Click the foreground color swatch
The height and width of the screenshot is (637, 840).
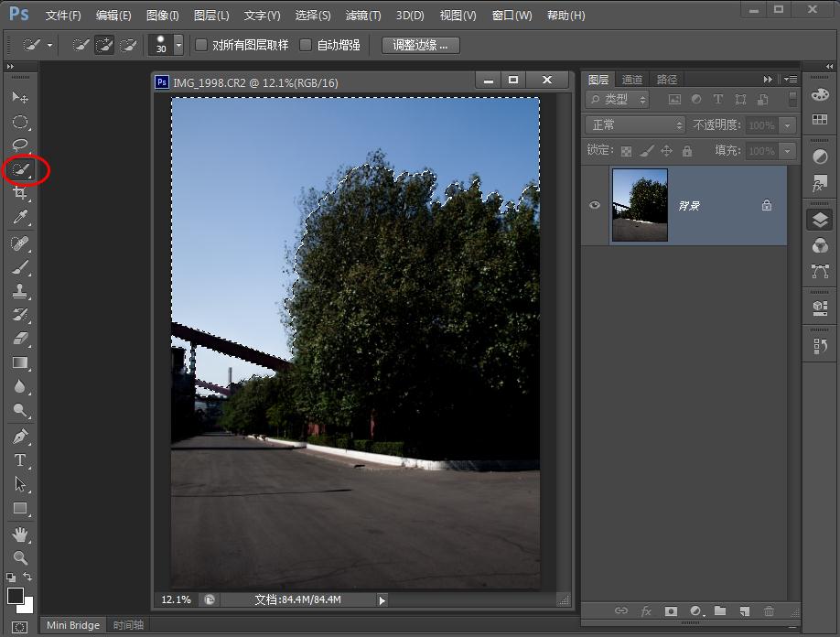[x=16, y=596]
